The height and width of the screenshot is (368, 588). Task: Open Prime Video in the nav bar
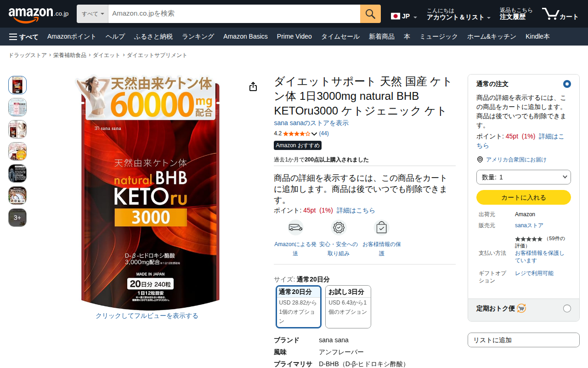(x=294, y=37)
